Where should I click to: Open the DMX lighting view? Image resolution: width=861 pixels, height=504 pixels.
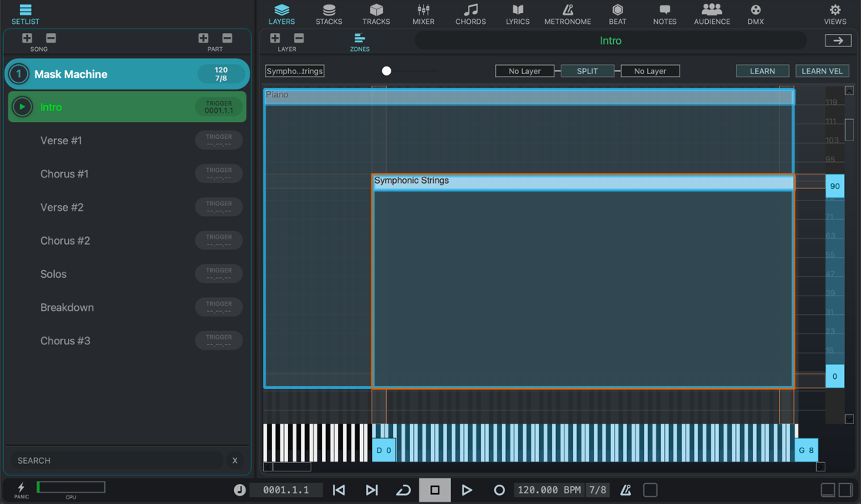(755, 14)
